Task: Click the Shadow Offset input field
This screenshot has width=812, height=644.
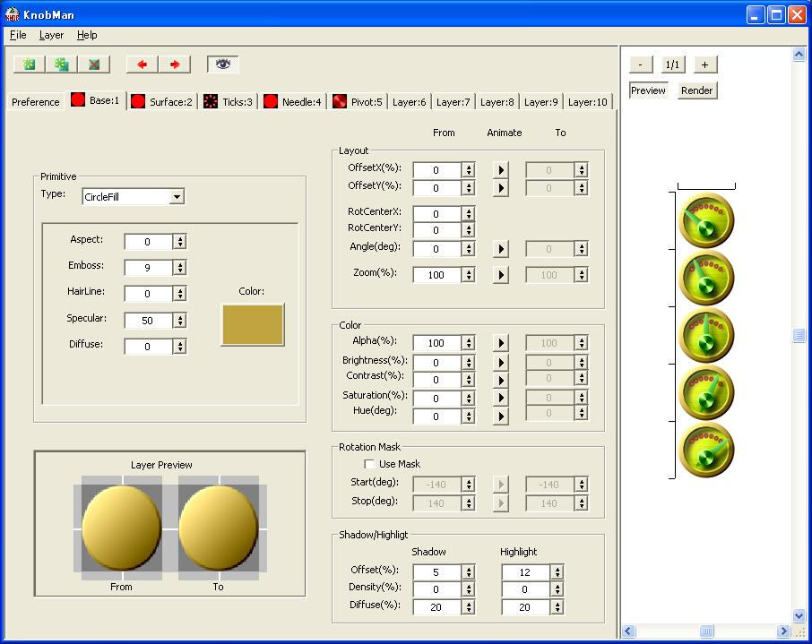Action: (436, 572)
